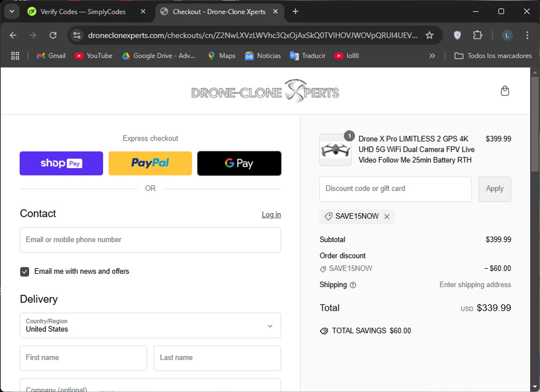Image resolution: width=540 pixels, height=392 pixels.
Task: Expand the Country/Region dropdown
Action: pyautogui.click(x=150, y=325)
